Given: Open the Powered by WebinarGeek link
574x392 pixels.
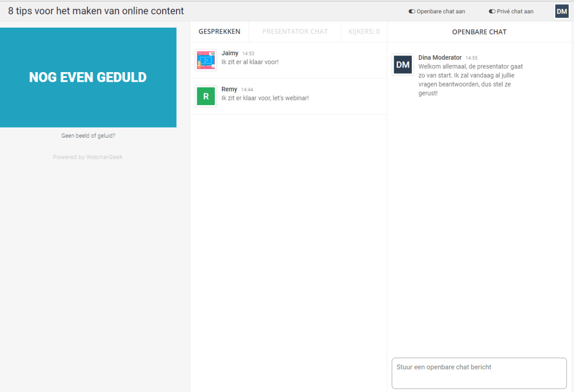Looking at the screenshot, I should [x=88, y=157].
